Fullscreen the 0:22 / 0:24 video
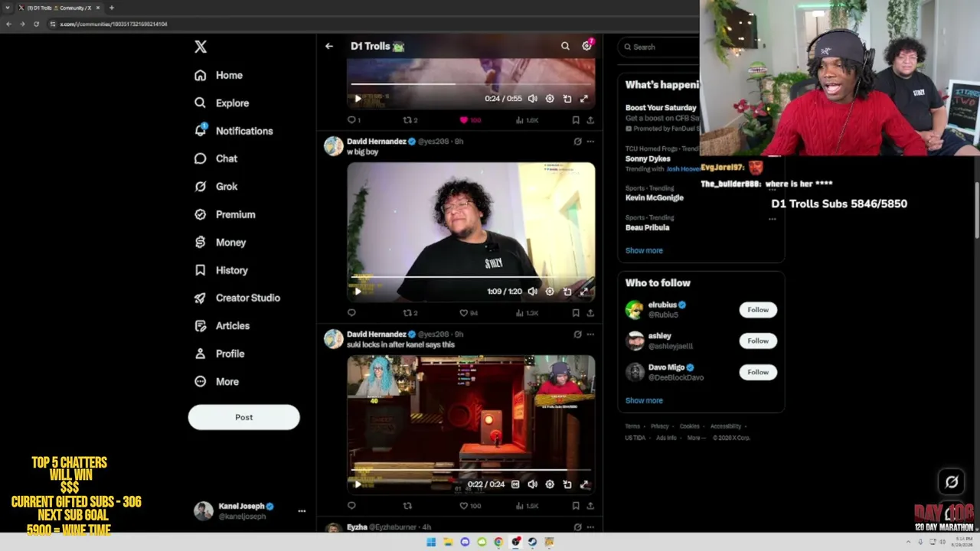 [x=584, y=484]
